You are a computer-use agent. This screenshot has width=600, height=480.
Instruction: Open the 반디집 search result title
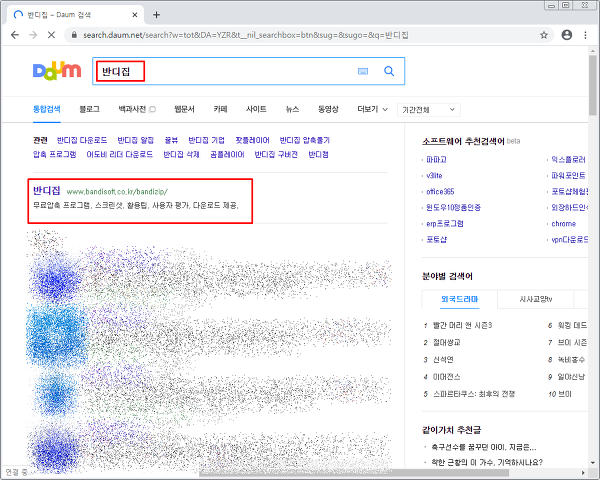click(x=47, y=191)
